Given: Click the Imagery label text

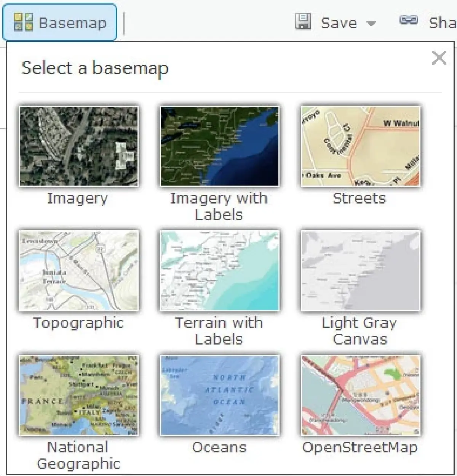Looking at the screenshot, I should (x=78, y=198).
